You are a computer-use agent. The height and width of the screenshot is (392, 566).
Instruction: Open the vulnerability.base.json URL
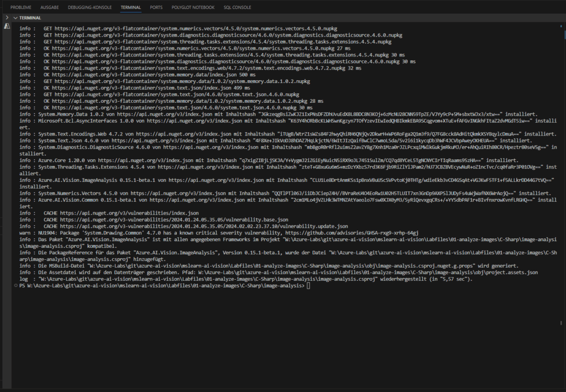174,219
